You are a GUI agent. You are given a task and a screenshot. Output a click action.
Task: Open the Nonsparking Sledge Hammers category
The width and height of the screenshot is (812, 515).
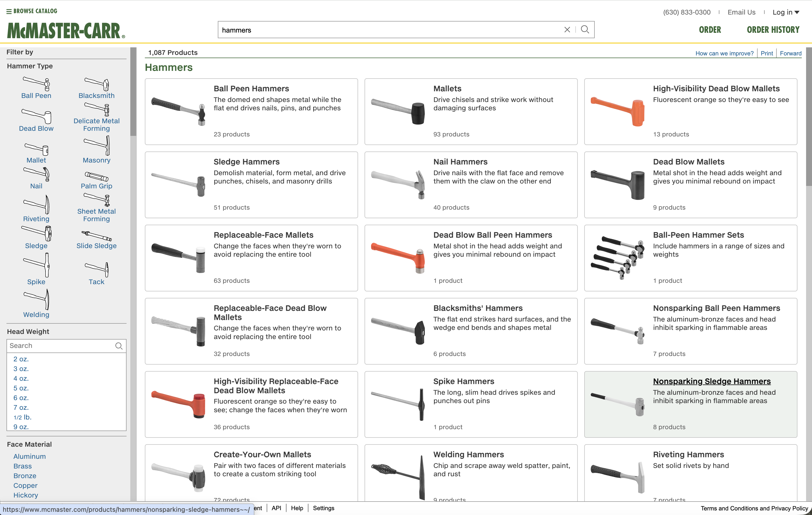pos(712,381)
